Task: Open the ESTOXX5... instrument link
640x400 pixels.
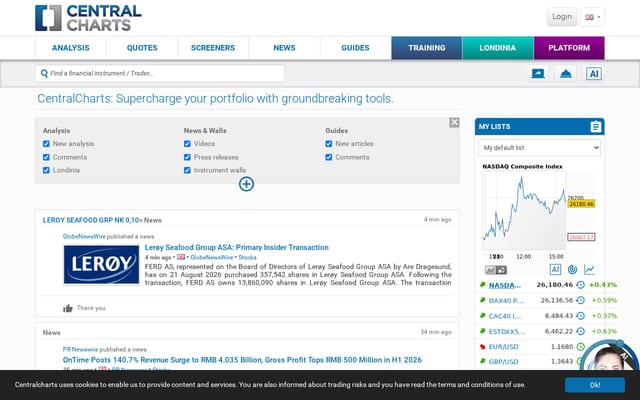Action: tap(507, 331)
